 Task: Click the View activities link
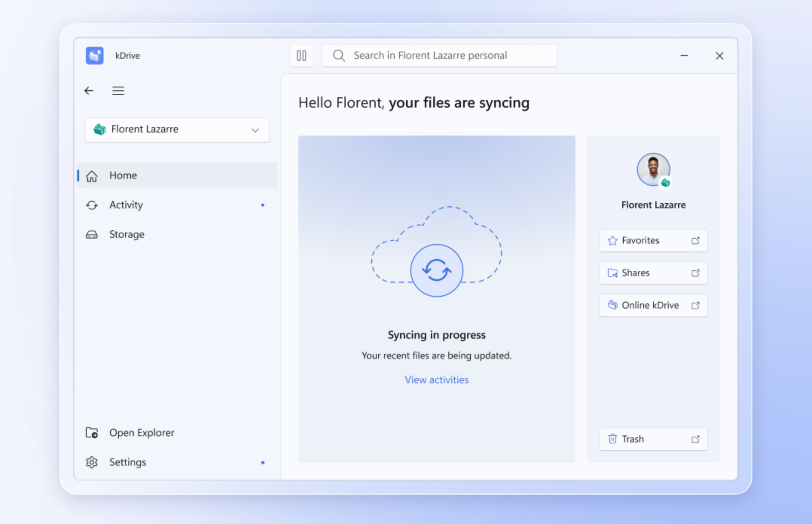tap(437, 380)
